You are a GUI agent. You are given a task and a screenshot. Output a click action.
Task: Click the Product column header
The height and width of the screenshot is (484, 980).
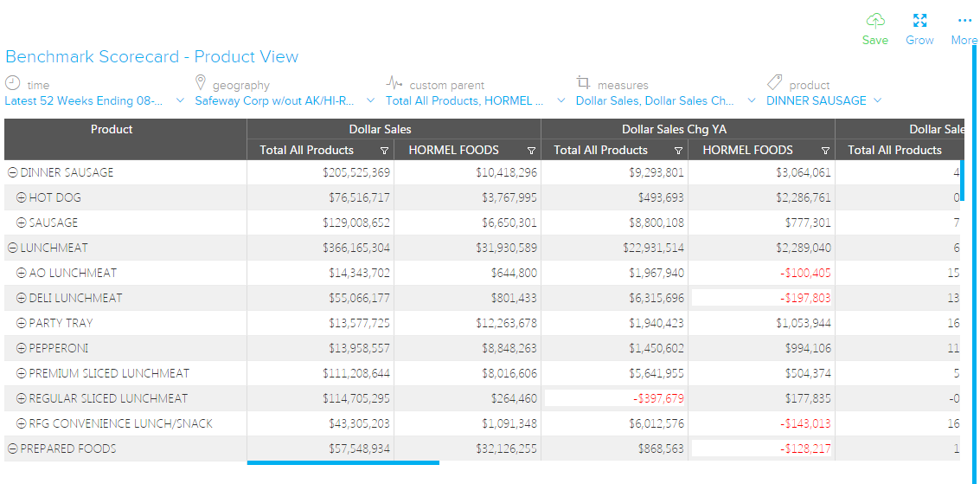point(112,129)
